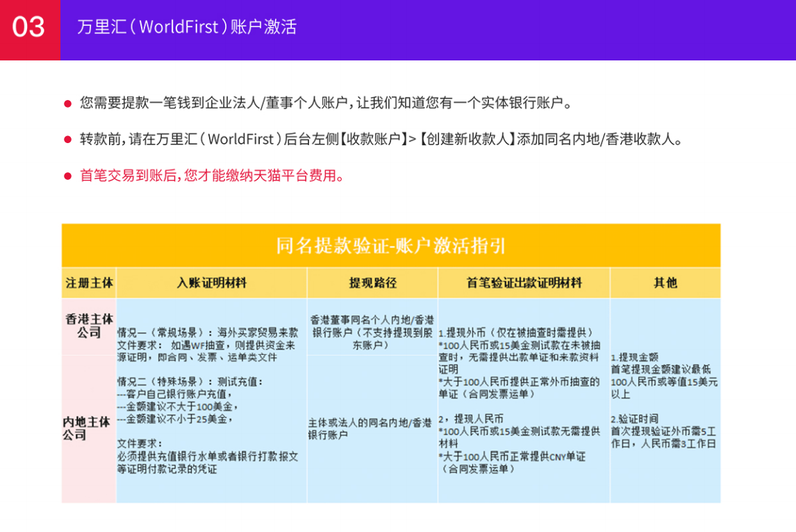
Task: Click the yellow 注册主体 corner header cell
Action: click(x=89, y=282)
